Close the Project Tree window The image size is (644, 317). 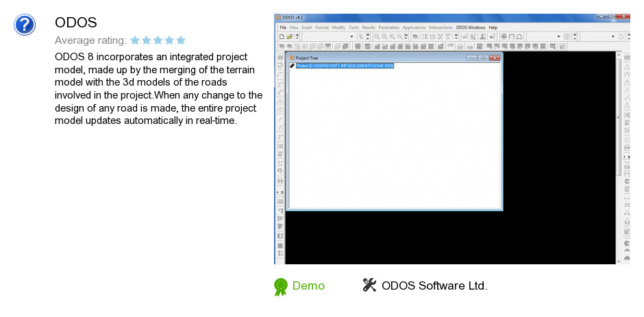tap(495, 58)
